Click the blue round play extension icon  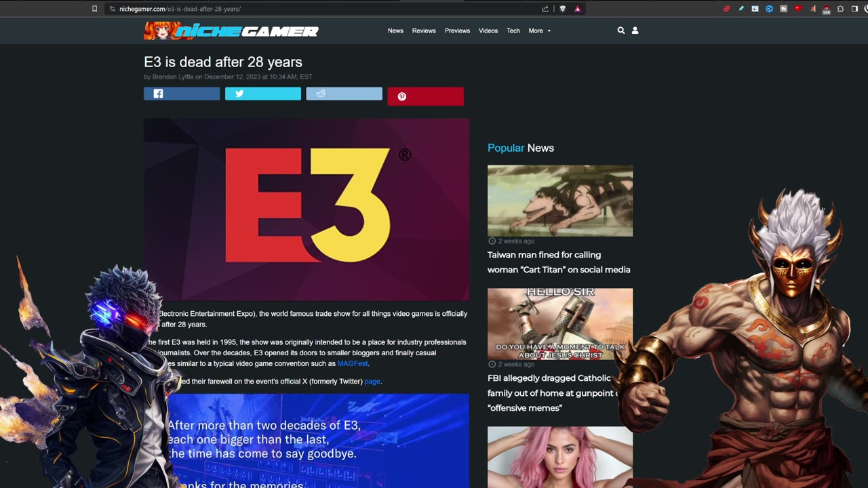(x=769, y=9)
